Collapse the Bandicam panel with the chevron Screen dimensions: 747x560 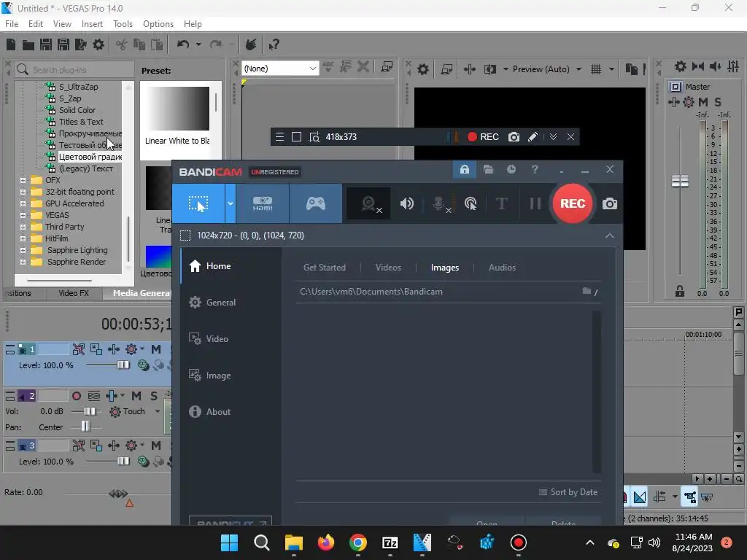click(609, 236)
